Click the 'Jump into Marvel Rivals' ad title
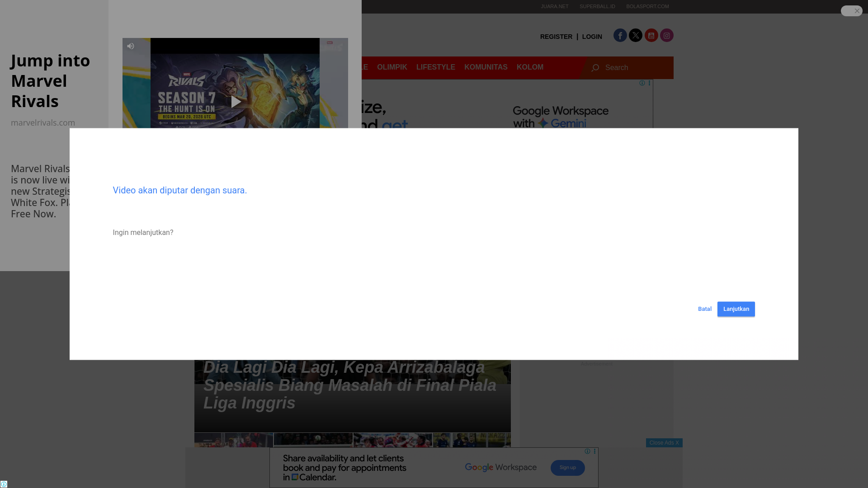Viewport: 868px width, 488px height. click(x=50, y=80)
